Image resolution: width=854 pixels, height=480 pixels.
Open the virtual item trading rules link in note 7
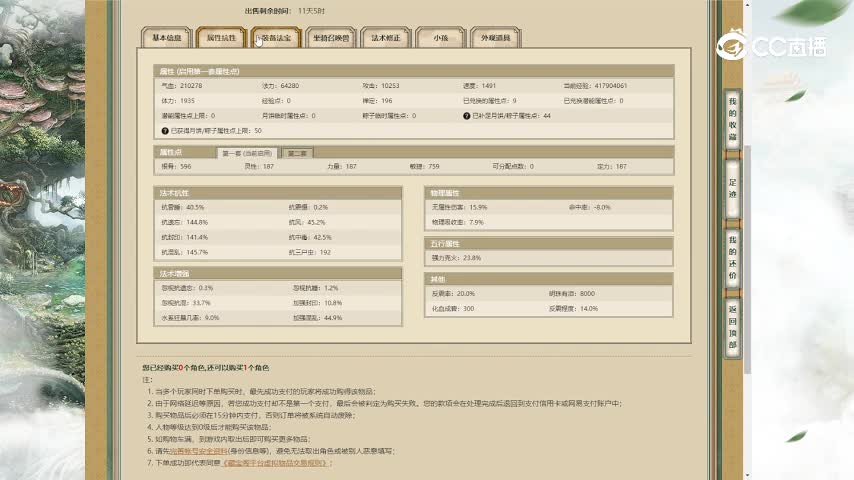pos(276,463)
